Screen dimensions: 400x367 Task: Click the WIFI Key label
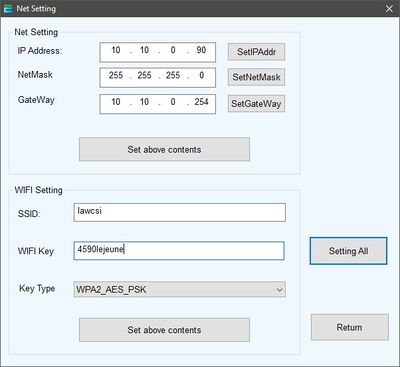coord(36,251)
